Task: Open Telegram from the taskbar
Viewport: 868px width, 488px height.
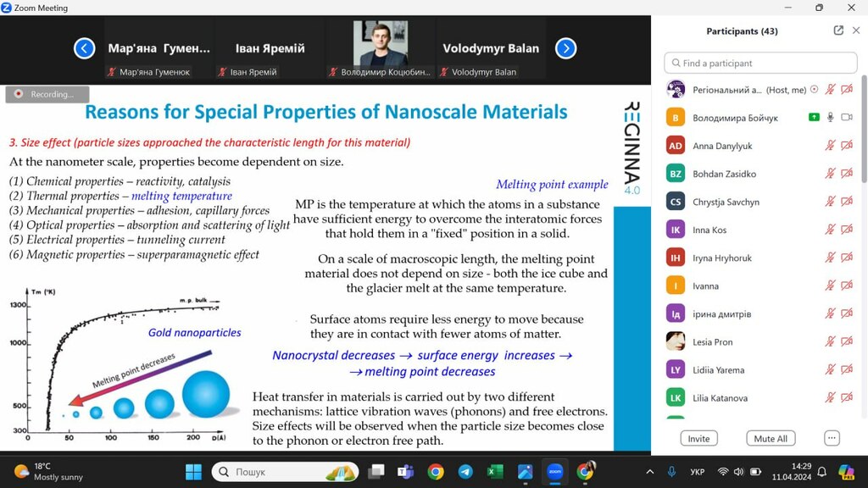Action: (x=465, y=471)
